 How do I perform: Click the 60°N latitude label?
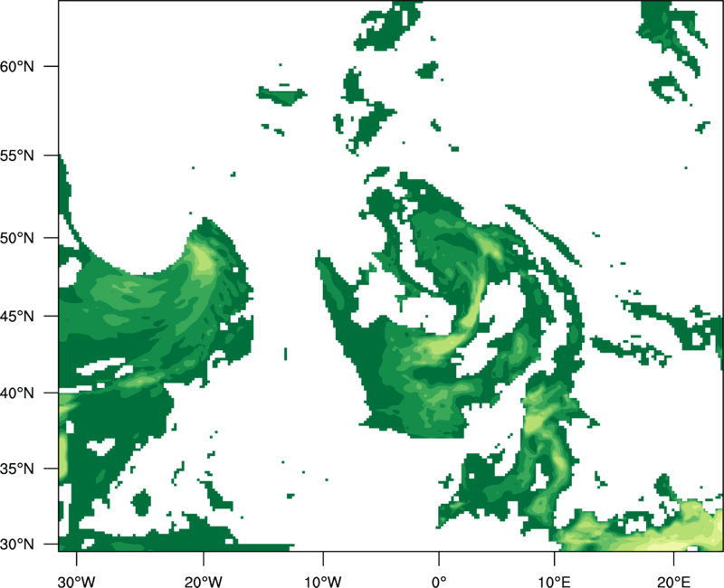[17, 66]
